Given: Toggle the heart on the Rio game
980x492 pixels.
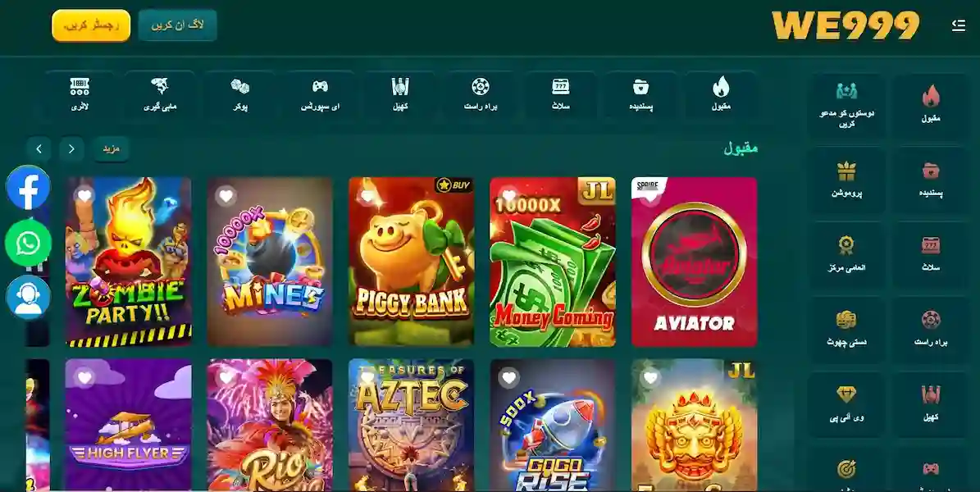Looking at the screenshot, I should 226,377.
